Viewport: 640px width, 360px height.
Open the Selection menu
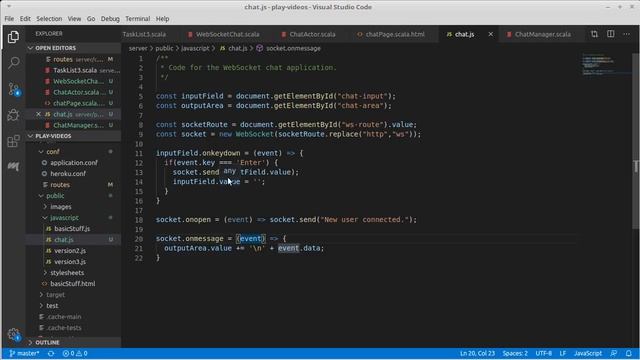click(x=49, y=19)
